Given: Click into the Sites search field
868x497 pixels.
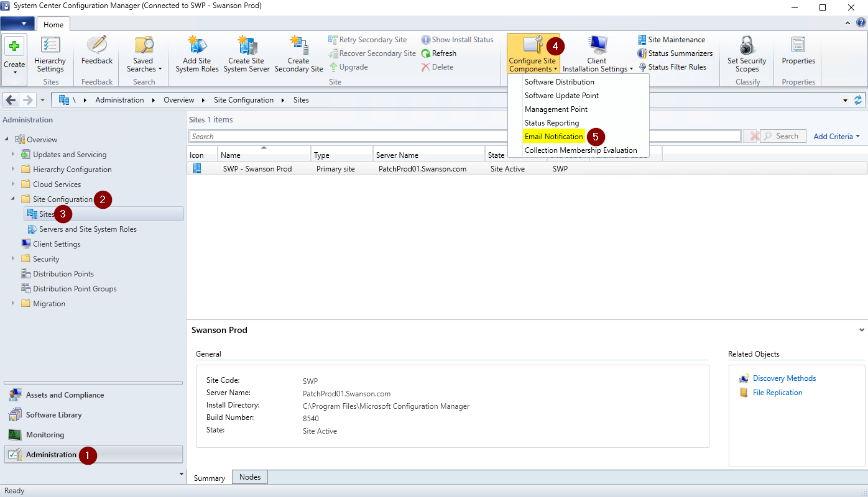Looking at the screenshot, I should [348, 137].
